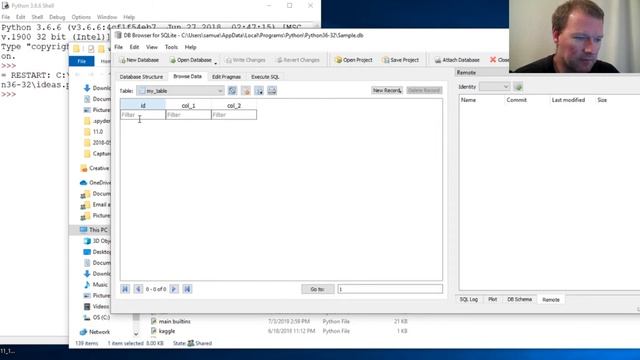Switch to Plot bottom tab
This screenshot has width=640, height=360.
click(x=493, y=299)
